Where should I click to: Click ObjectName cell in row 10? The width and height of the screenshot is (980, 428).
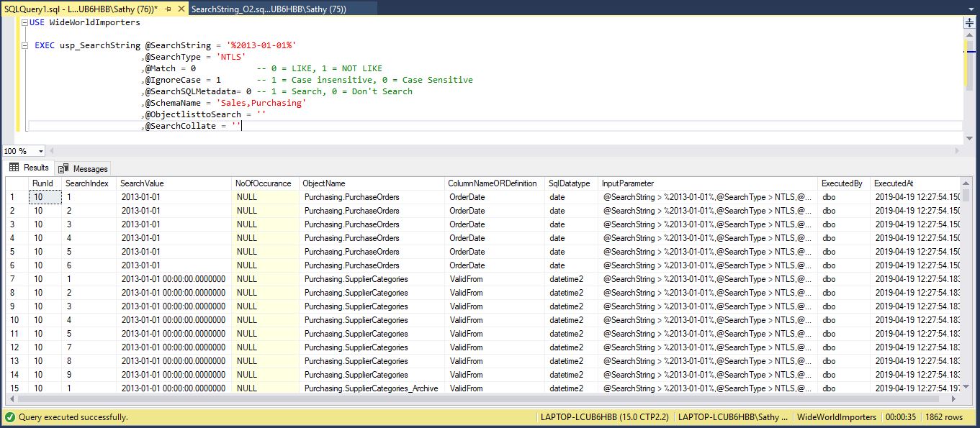coord(372,320)
